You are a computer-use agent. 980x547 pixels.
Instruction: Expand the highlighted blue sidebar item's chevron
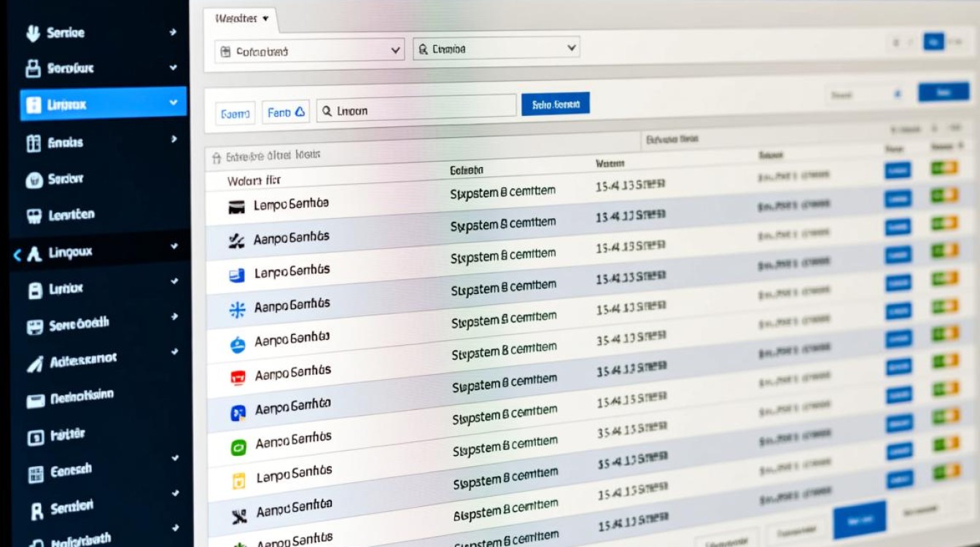click(x=174, y=104)
